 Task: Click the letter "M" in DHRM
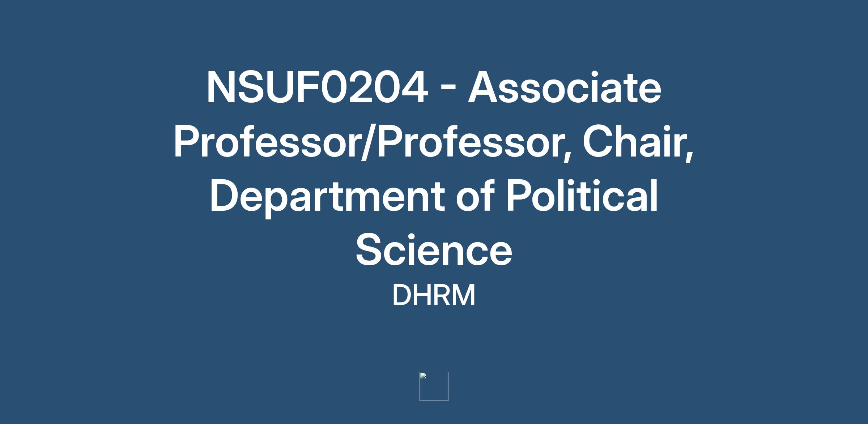[x=463, y=295]
